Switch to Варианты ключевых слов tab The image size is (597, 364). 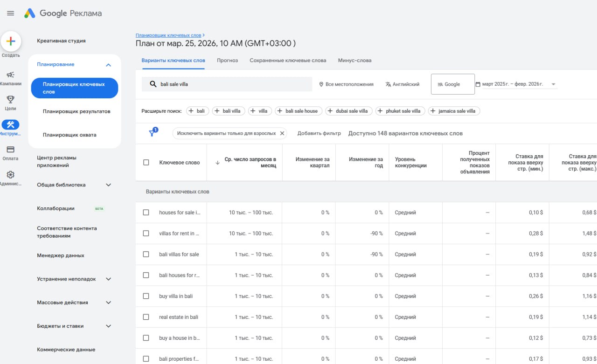[x=173, y=61]
